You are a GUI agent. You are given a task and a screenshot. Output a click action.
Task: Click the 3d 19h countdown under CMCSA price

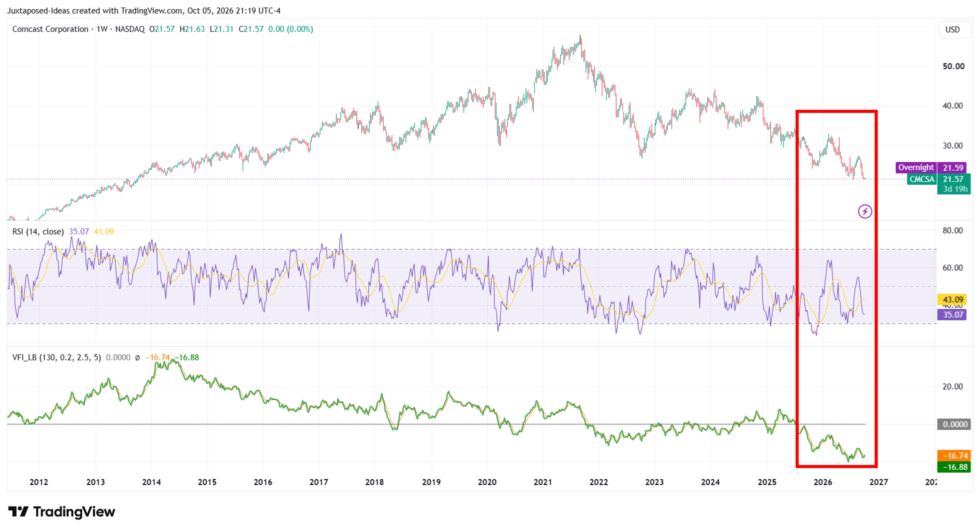coord(955,189)
